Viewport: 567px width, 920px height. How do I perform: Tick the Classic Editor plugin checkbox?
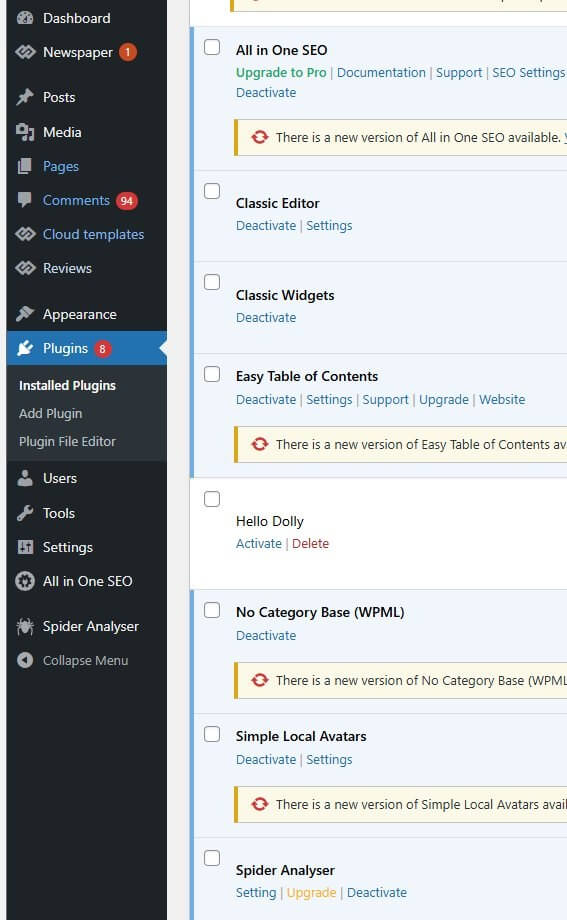coord(212,191)
